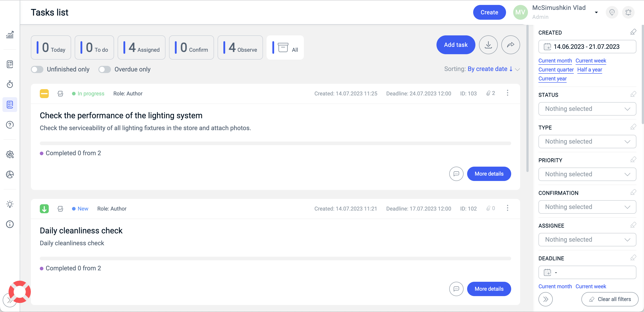The width and height of the screenshot is (644, 312).
Task: Click the Created date range input field
Action: [587, 47]
